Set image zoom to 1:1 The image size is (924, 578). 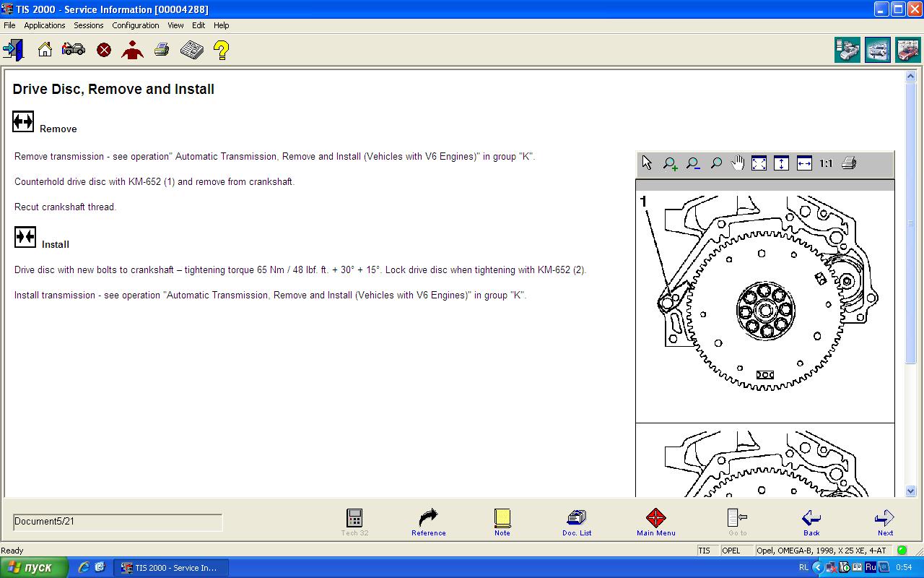826,164
